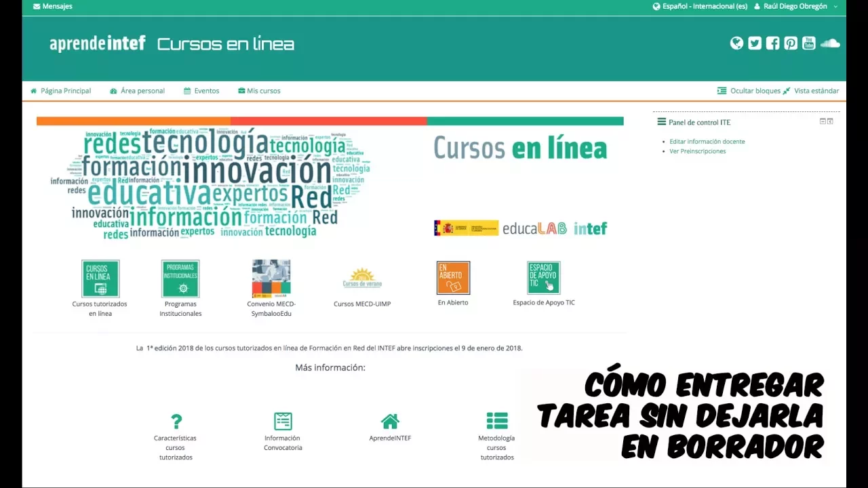Viewport: 868px width, 488px height.
Task: Click the Gobierno de España logo
Action: click(466, 228)
